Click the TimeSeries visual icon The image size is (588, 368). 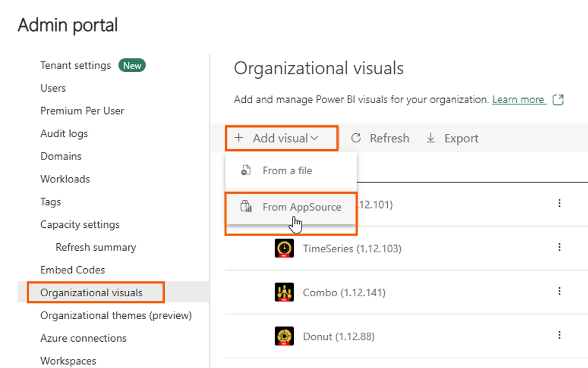coord(284,248)
